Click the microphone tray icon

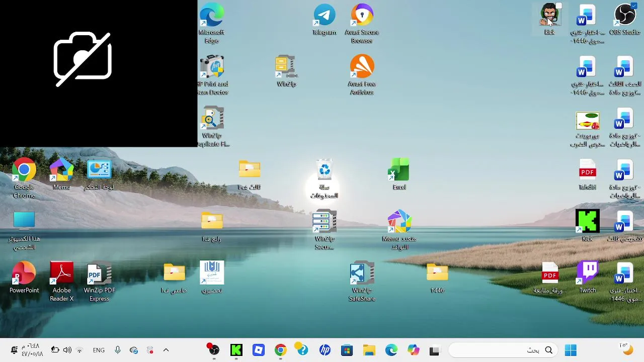click(x=118, y=350)
